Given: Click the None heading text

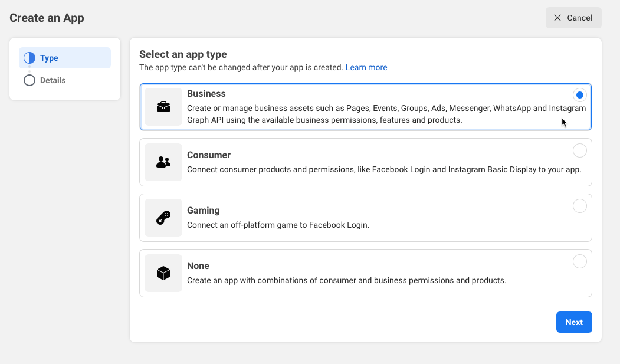Looking at the screenshot, I should pos(198,265).
